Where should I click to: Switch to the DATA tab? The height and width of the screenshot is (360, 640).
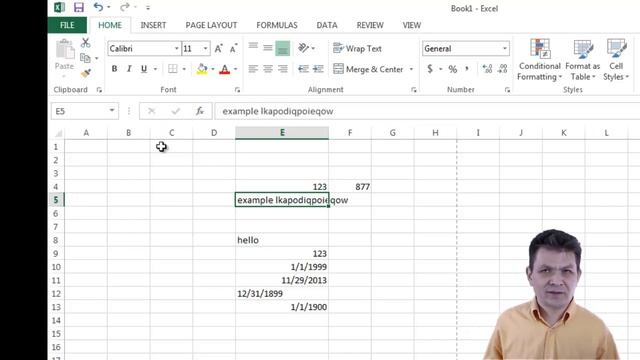[327, 25]
